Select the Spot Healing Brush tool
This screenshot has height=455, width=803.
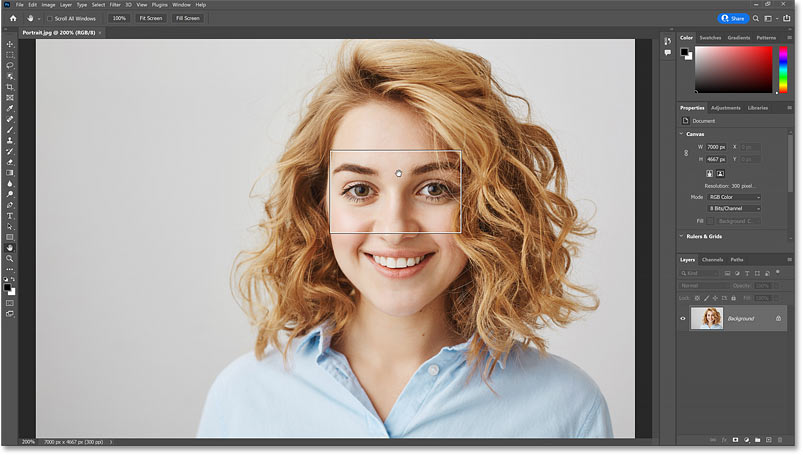(10, 119)
